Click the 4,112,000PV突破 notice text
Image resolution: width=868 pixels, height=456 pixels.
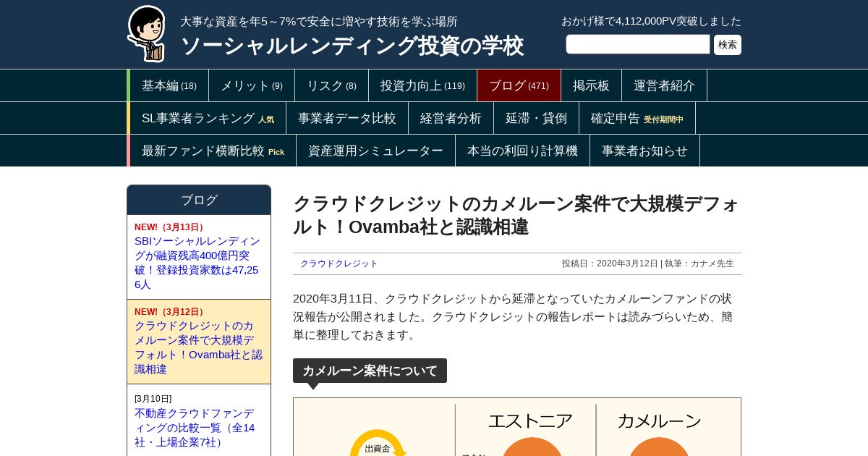[x=651, y=21]
